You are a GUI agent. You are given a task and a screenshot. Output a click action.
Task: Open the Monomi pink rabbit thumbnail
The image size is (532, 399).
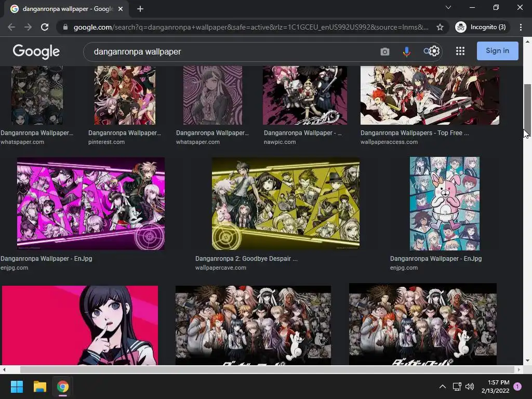[445, 204]
